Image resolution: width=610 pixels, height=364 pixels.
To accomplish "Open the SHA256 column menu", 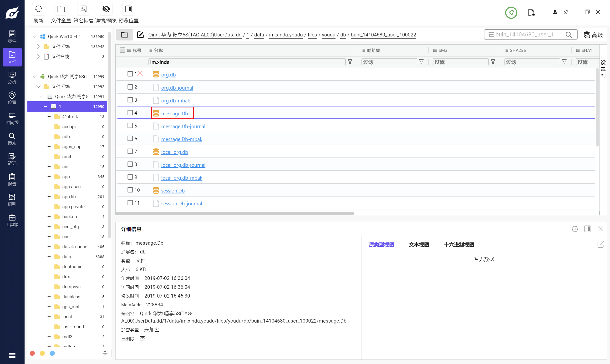I will [506, 50].
